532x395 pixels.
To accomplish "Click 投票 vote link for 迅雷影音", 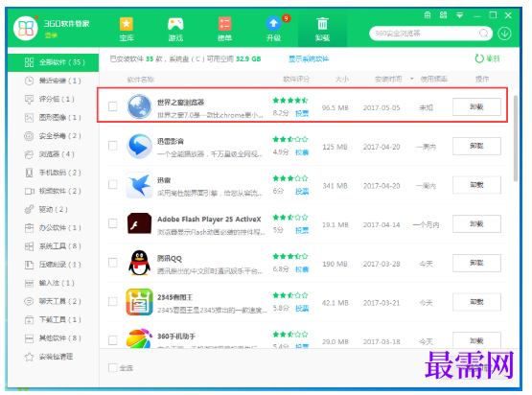I will (x=302, y=152).
